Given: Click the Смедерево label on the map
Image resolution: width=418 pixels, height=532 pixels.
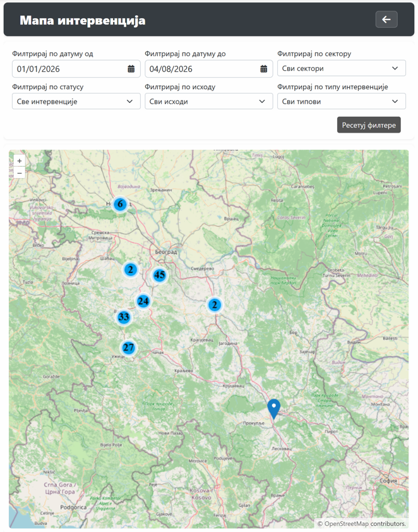Looking at the screenshot, I should (x=202, y=269).
